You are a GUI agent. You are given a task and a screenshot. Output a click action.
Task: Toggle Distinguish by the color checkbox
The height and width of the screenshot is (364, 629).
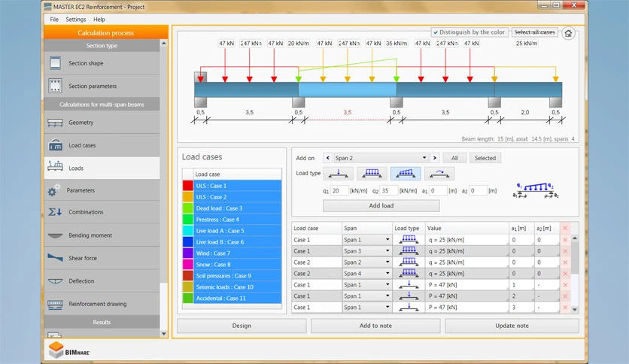point(436,32)
